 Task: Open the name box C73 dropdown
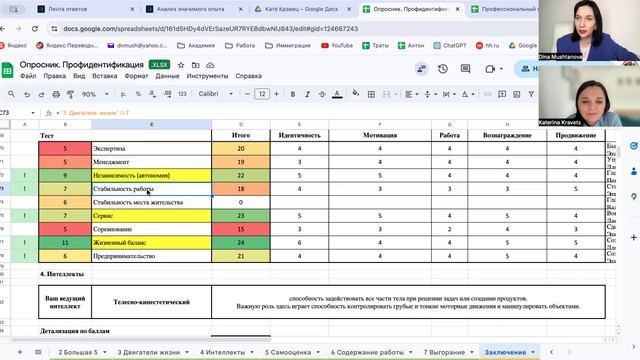[33, 113]
